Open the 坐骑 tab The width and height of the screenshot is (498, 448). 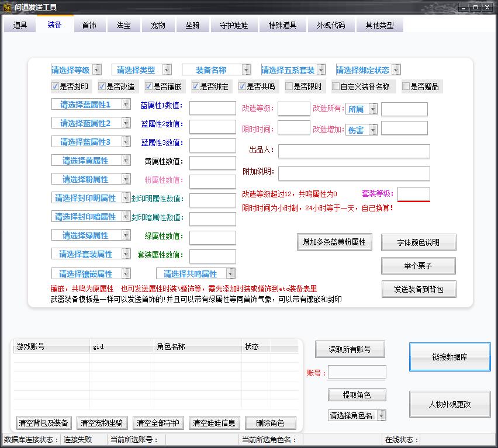(x=192, y=25)
